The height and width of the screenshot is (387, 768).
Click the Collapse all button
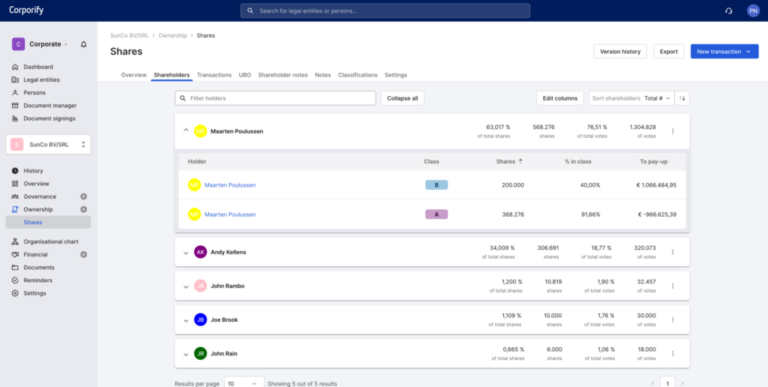pos(403,98)
